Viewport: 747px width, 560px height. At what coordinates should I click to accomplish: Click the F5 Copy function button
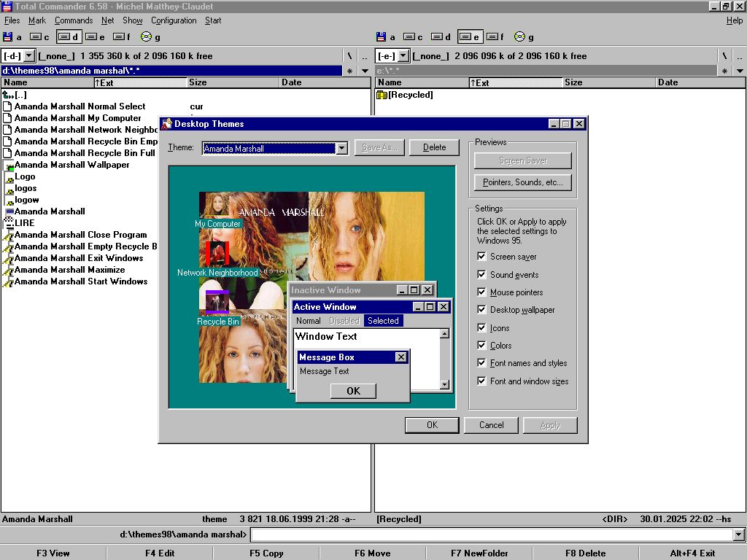[266, 553]
